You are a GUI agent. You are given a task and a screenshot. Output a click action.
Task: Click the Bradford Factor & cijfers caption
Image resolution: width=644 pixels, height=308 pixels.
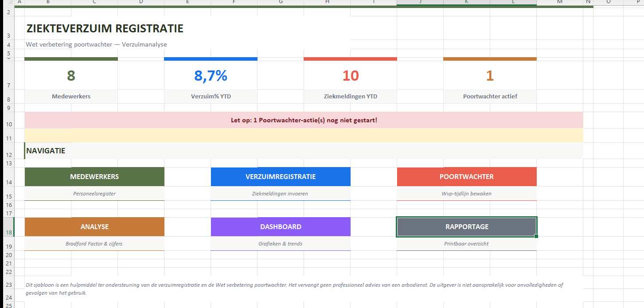coord(94,244)
